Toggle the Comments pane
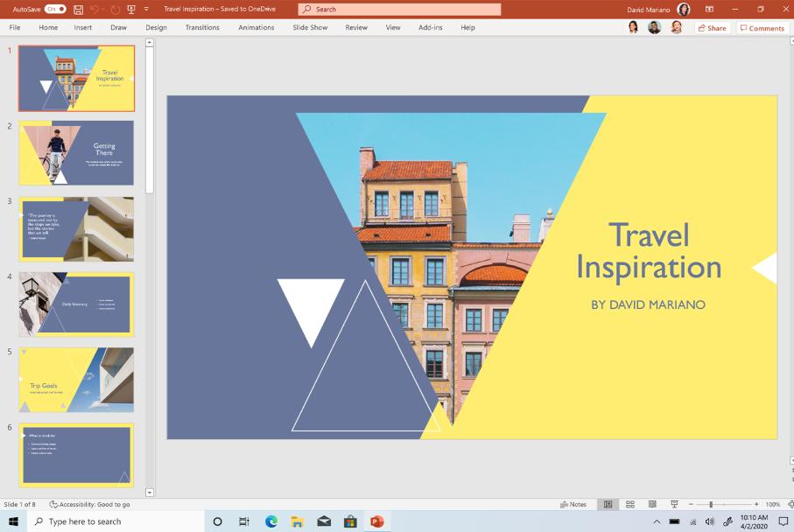 click(x=761, y=27)
